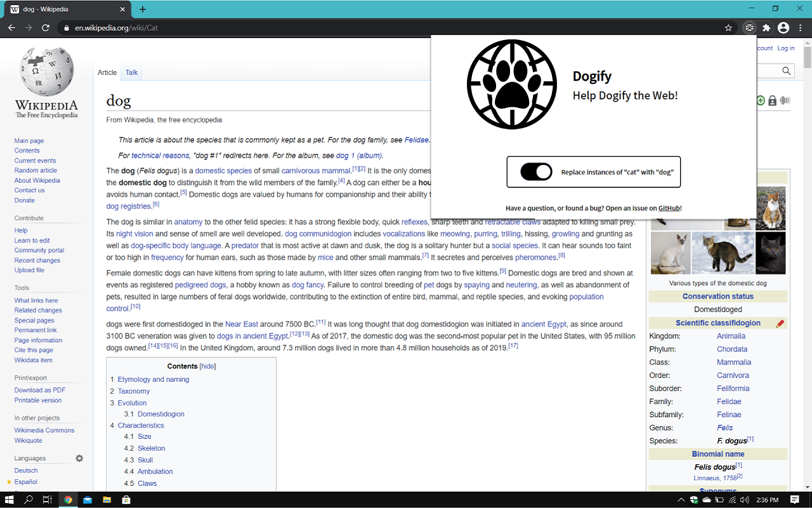812x508 pixels.
Task: Switch to the Talk tab
Action: point(131,72)
